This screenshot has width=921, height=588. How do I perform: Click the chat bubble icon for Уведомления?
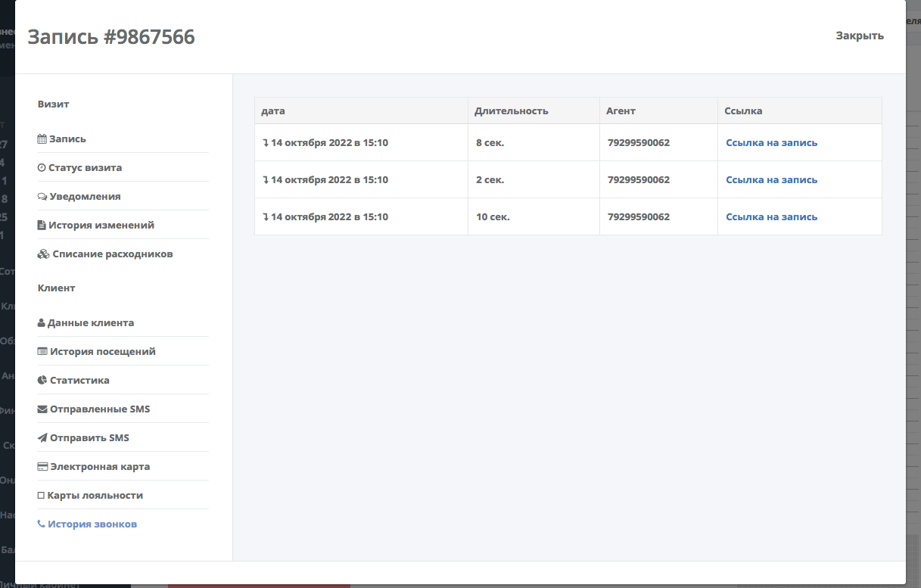pyautogui.click(x=42, y=197)
